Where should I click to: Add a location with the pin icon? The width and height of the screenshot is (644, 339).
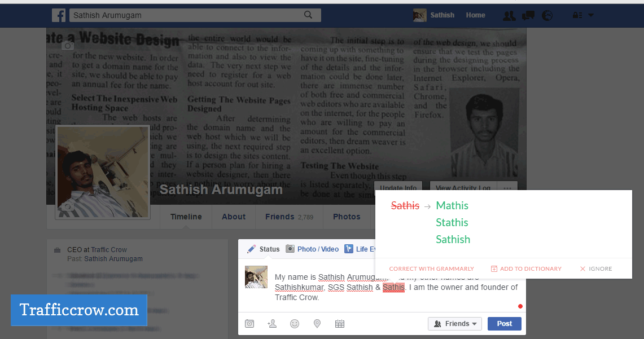317,324
